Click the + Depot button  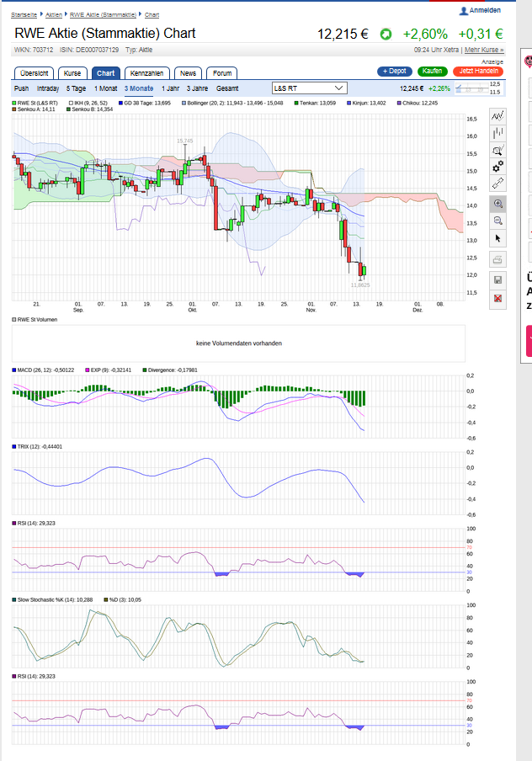tap(395, 71)
